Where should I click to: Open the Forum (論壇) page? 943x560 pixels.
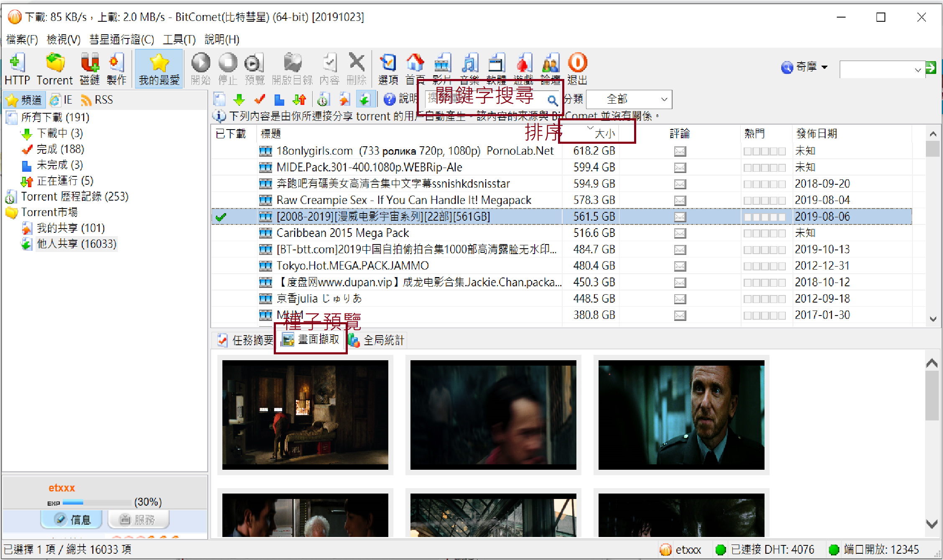pyautogui.click(x=551, y=69)
